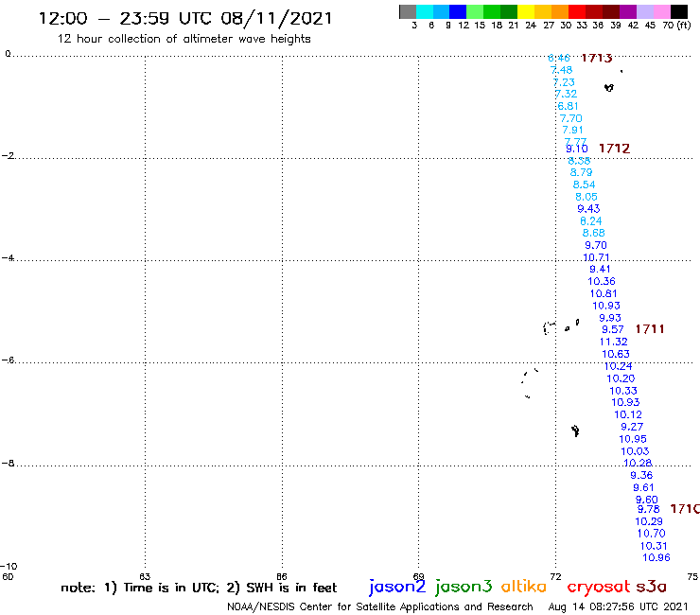The width and height of the screenshot is (700, 615).
Task: Click the cyan legend color swatch
Action: point(424,11)
